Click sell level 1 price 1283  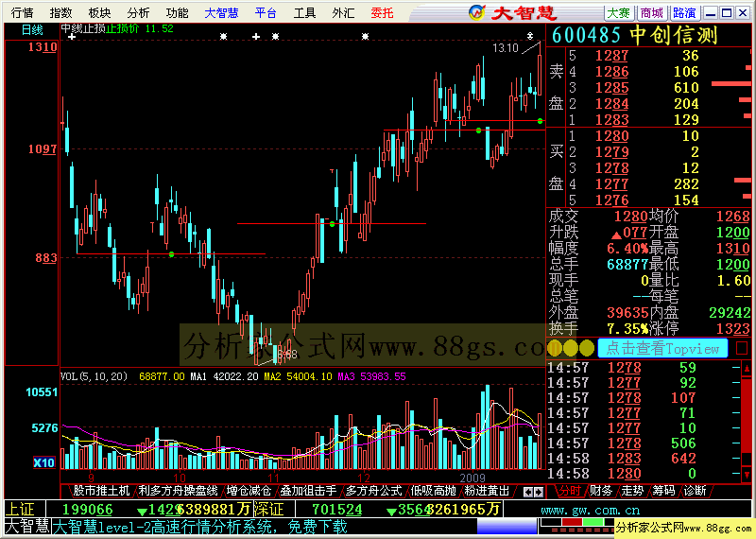611,120
